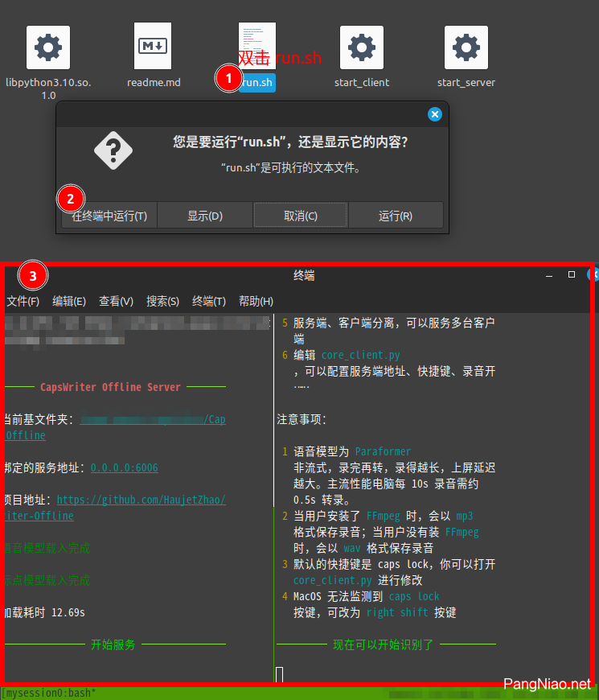This screenshot has width=599, height=700.
Task: Click the core_client.py text in item 6
Action: click(x=360, y=355)
